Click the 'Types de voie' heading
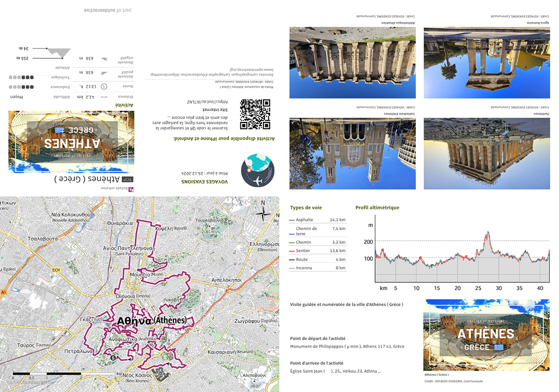The image size is (559, 392). (x=306, y=208)
